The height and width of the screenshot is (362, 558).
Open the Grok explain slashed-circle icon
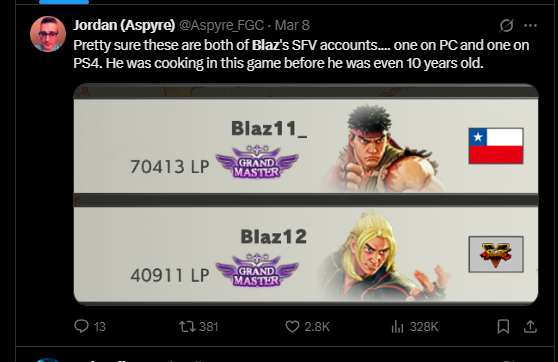[x=506, y=25]
